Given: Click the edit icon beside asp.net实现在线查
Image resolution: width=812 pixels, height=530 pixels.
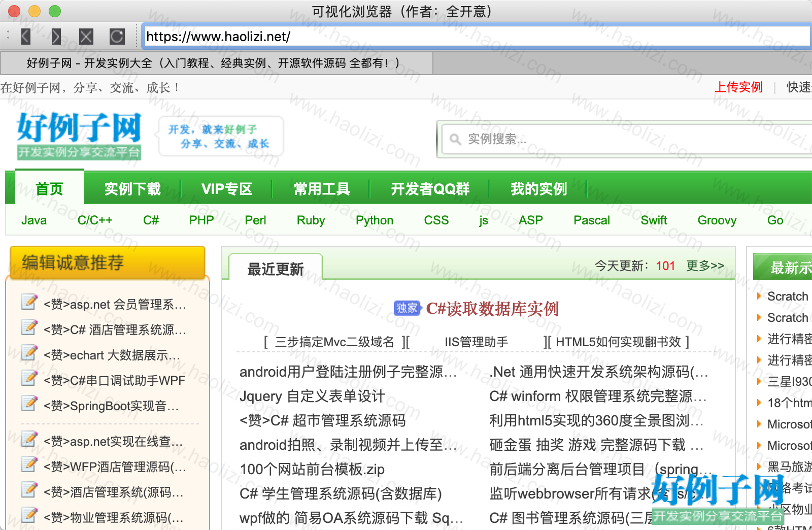Looking at the screenshot, I should click(29, 439).
